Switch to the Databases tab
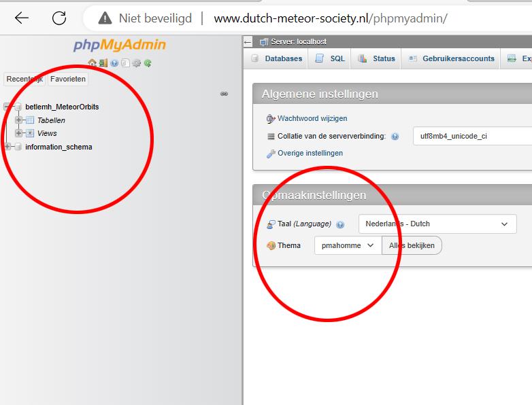532x405 pixels. [x=276, y=58]
